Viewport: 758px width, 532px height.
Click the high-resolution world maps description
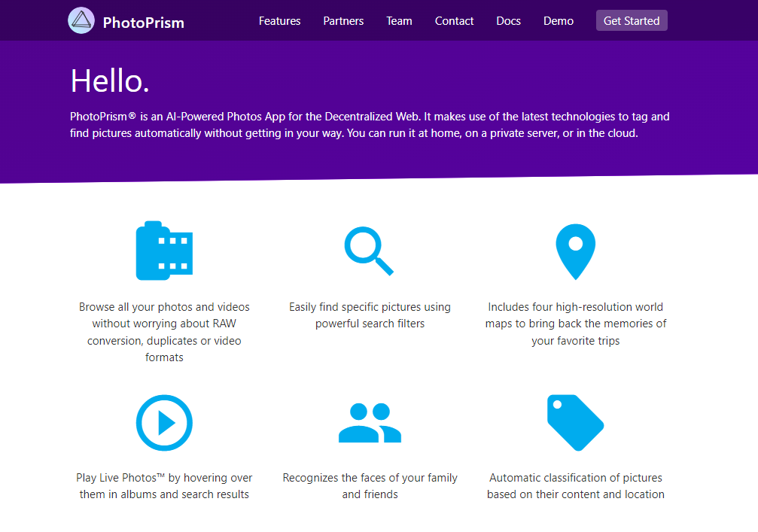pyautogui.click(x=575, y=324)
